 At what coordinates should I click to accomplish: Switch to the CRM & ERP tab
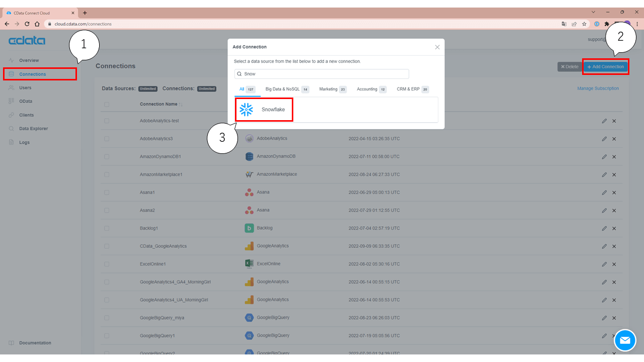tap(413, 89)
